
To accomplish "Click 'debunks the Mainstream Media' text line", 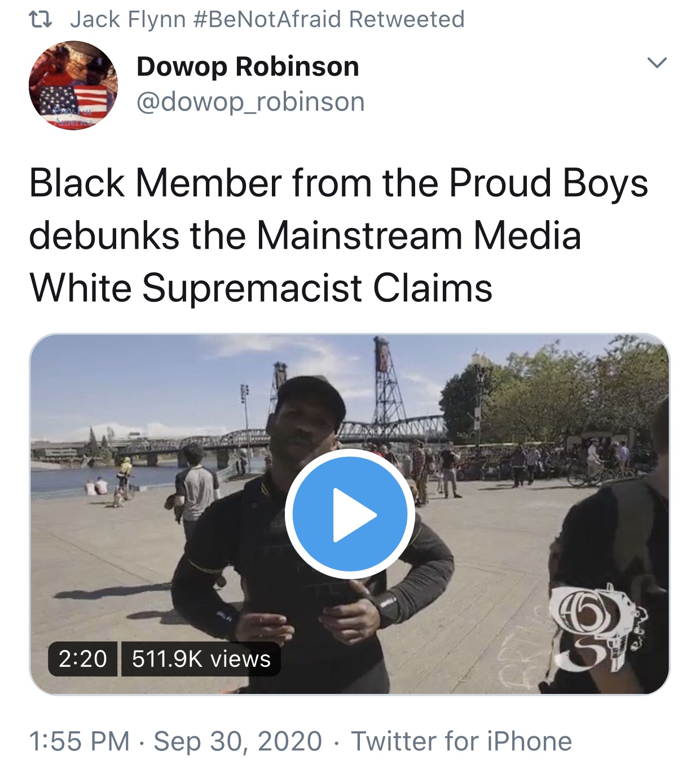I will [x=305, y=235].
